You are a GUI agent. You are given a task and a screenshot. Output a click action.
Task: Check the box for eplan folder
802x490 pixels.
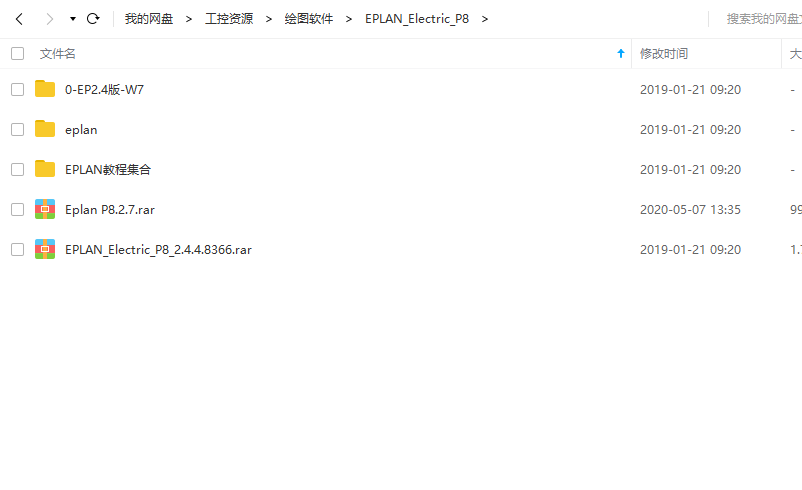coord(17,129)
